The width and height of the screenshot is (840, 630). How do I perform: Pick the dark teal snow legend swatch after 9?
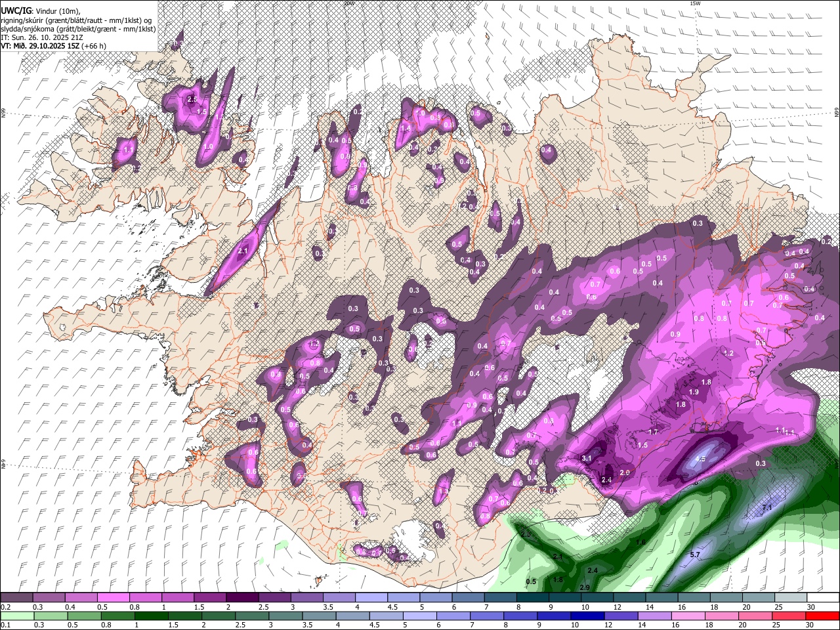tap(565, 598)
